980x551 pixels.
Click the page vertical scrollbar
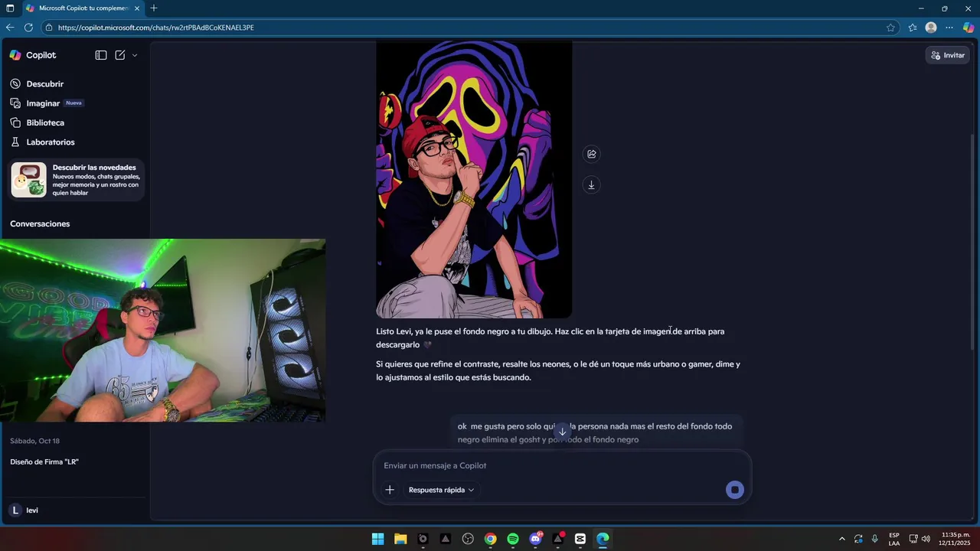click(974, 242)
